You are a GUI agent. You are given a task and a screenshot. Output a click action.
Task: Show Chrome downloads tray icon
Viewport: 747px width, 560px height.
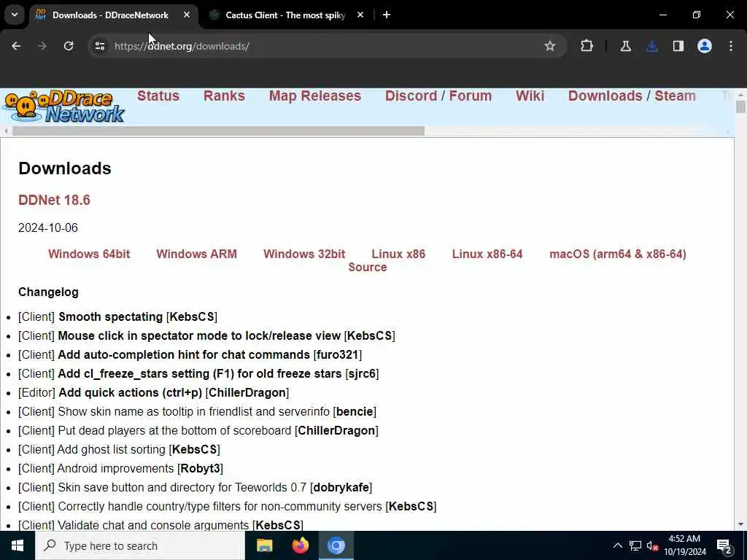(652, 46)
